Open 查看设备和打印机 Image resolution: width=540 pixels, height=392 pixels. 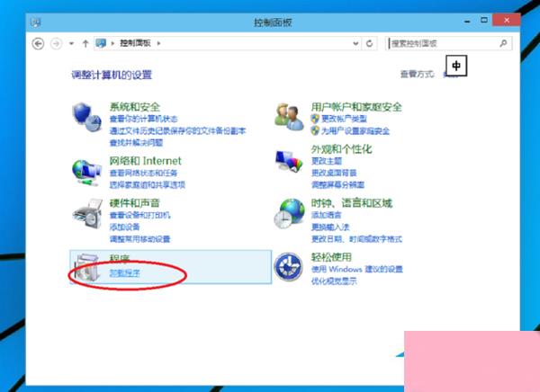pos(139,215)
